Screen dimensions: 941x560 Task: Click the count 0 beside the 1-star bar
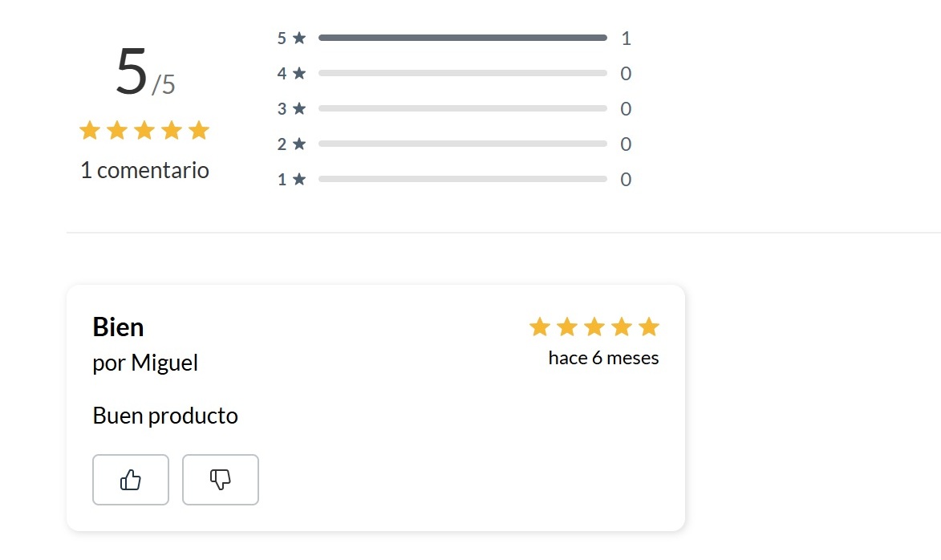tap(626, 179)
